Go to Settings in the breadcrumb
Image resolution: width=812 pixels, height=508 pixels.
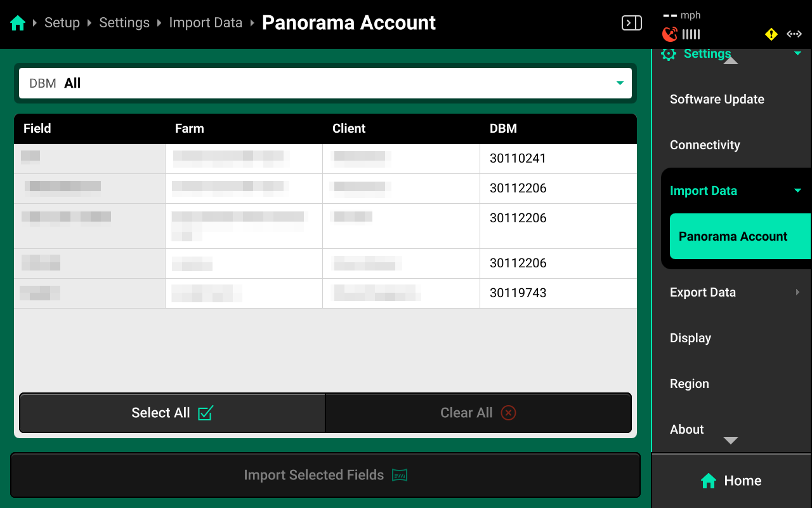tap(124, 23)
